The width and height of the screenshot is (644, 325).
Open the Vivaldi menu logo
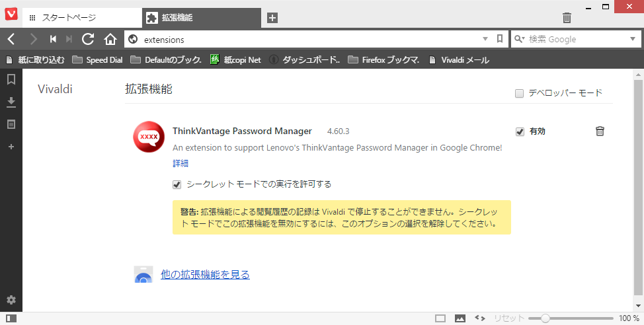point(11,15)
